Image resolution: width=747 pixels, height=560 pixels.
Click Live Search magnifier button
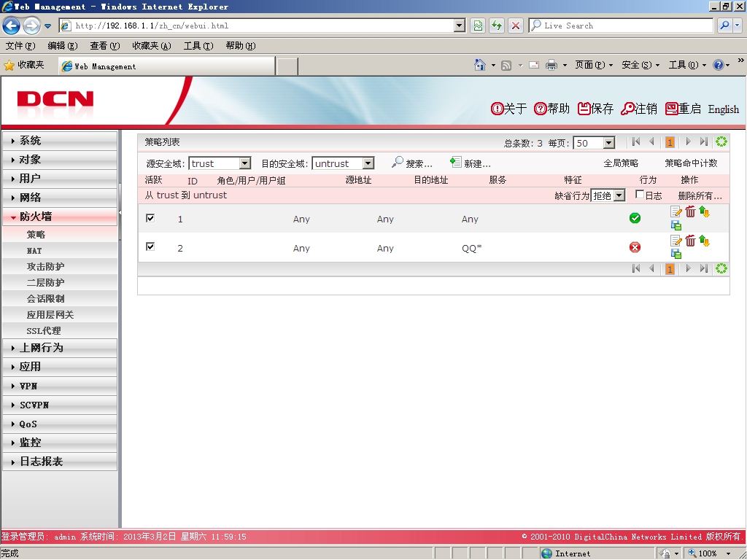tap(724, 26)
